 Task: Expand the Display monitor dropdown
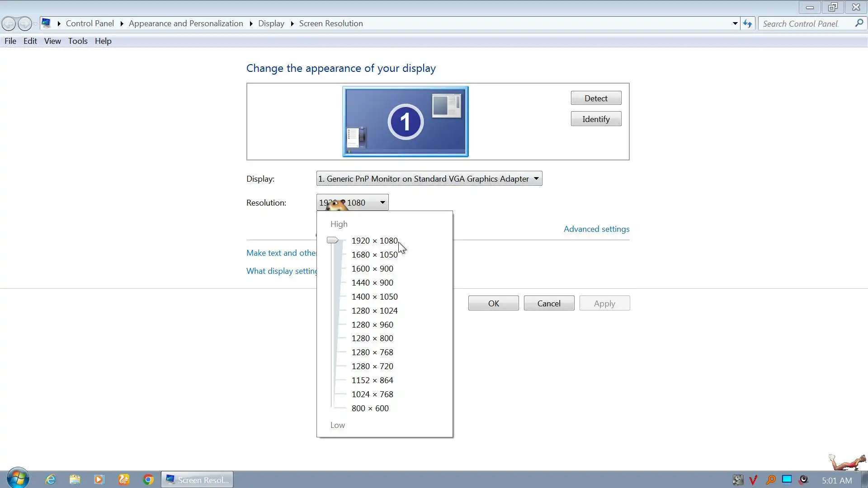(536, 178)
